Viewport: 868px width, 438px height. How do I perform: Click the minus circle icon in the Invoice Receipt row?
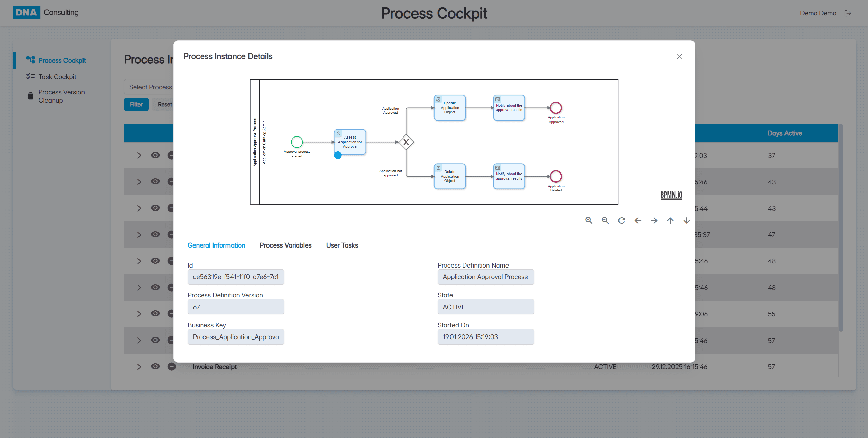pos(171,367)
